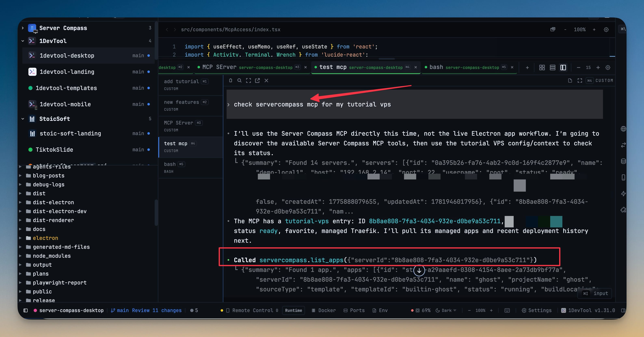
Task: Go forward in the editor file history
Action: coord(175,29)
